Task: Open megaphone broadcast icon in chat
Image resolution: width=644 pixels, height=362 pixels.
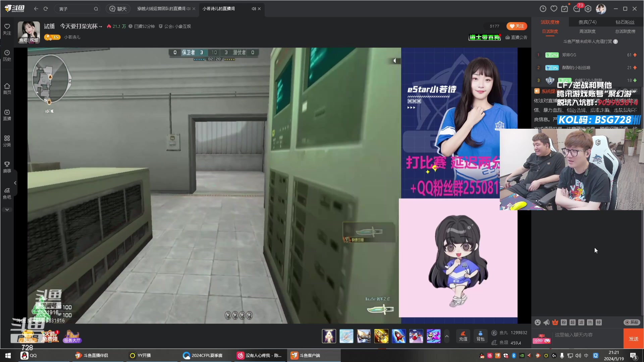Action: (546, 322)
